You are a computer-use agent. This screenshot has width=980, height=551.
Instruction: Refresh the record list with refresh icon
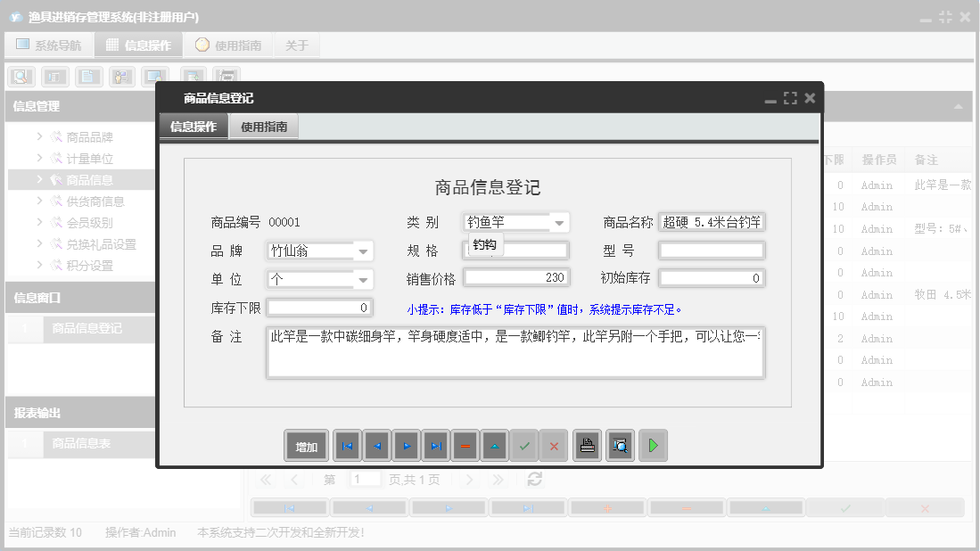point(534,479)
